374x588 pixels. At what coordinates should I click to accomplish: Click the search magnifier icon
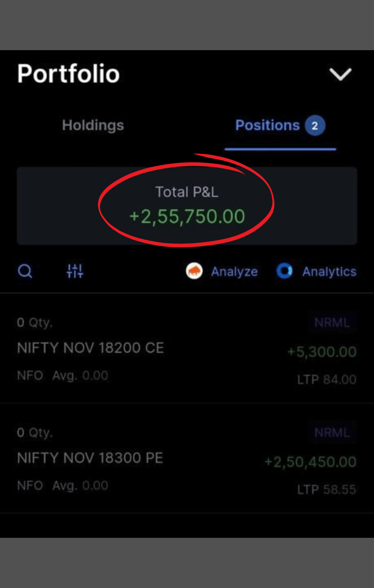click(x=25, y=271)
